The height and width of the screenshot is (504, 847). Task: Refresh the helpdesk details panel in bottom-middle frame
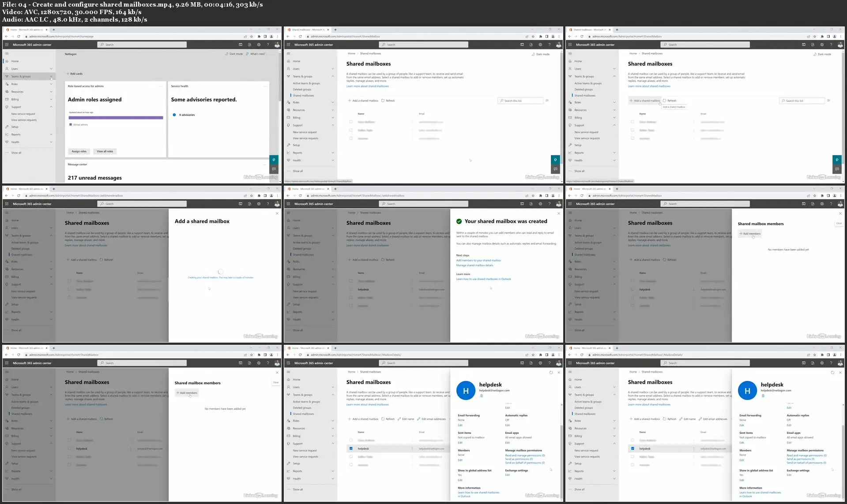[x=551, y=373]
